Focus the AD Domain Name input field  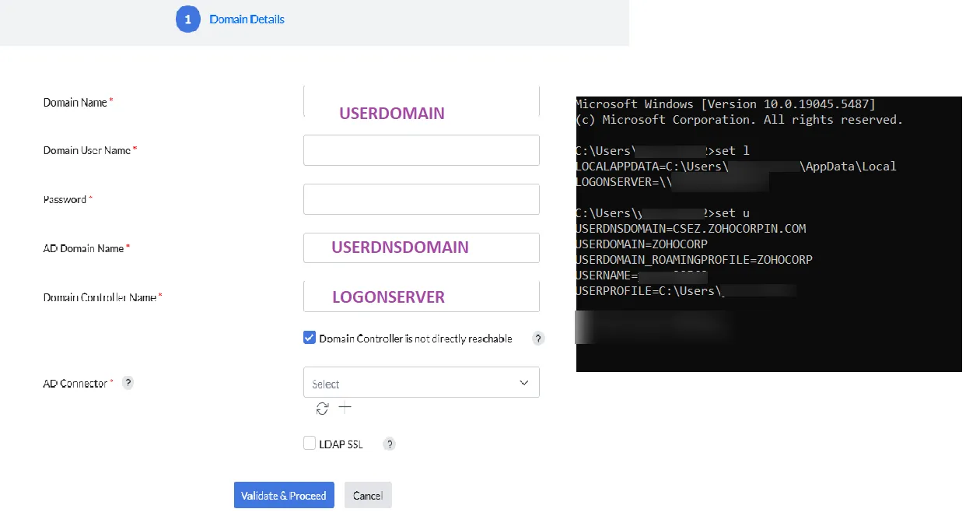tap(422, 247)
